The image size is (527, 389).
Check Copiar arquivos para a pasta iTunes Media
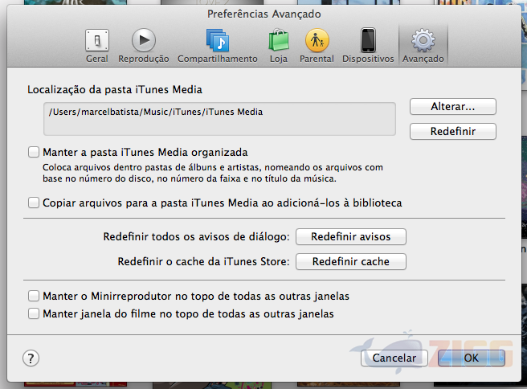34,203
